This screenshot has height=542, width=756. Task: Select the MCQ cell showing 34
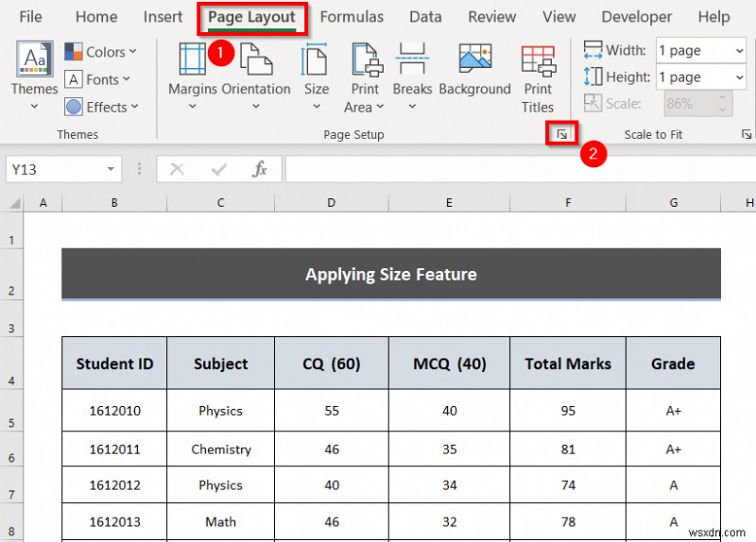[x=450, y=484]
